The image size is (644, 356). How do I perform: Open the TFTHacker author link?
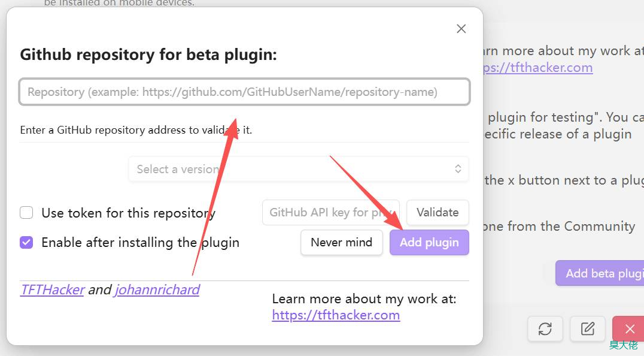pos(52,290)
